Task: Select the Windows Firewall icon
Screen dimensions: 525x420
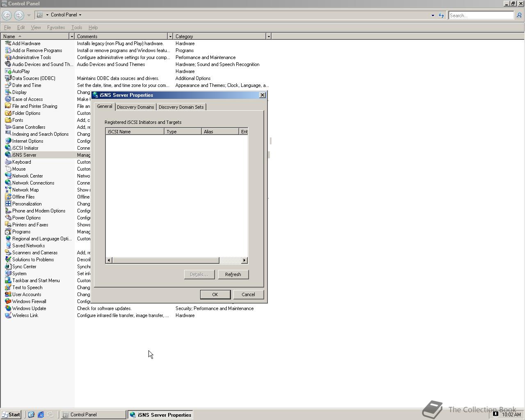Action: [8, 301]
